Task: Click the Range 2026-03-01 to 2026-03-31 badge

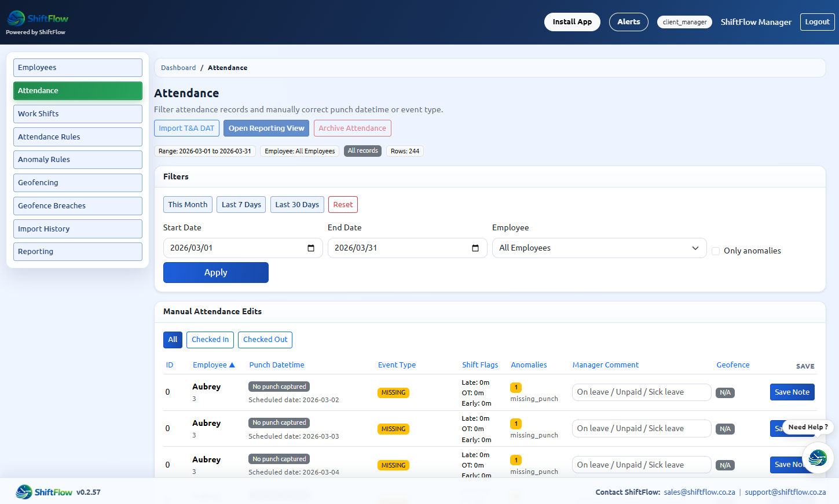Action: 205,151
